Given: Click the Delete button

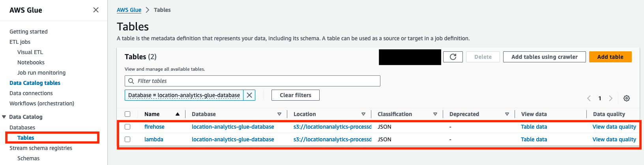Looking at the screenshot, I should point(483,57).
